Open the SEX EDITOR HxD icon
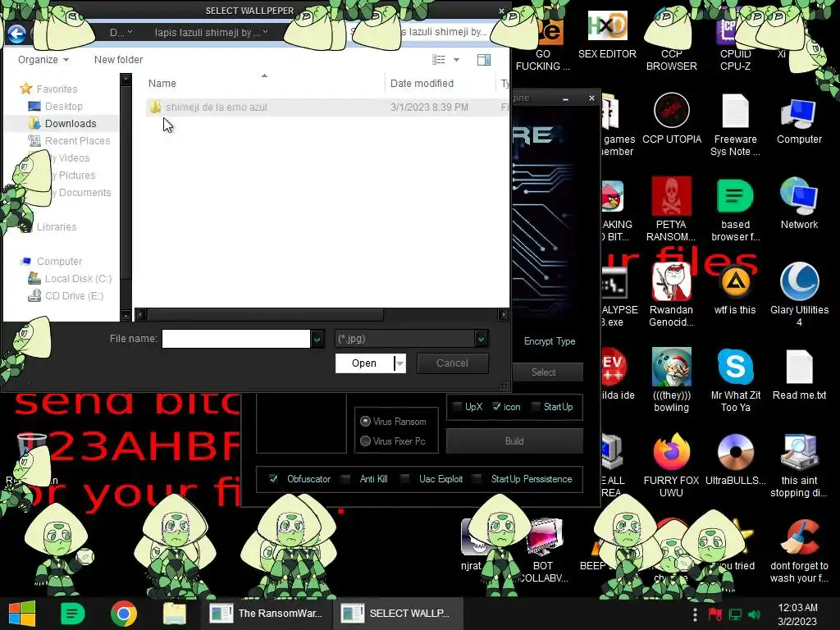Image resolution: width=840 pixels, height=630 pixels. pos(607,35)
